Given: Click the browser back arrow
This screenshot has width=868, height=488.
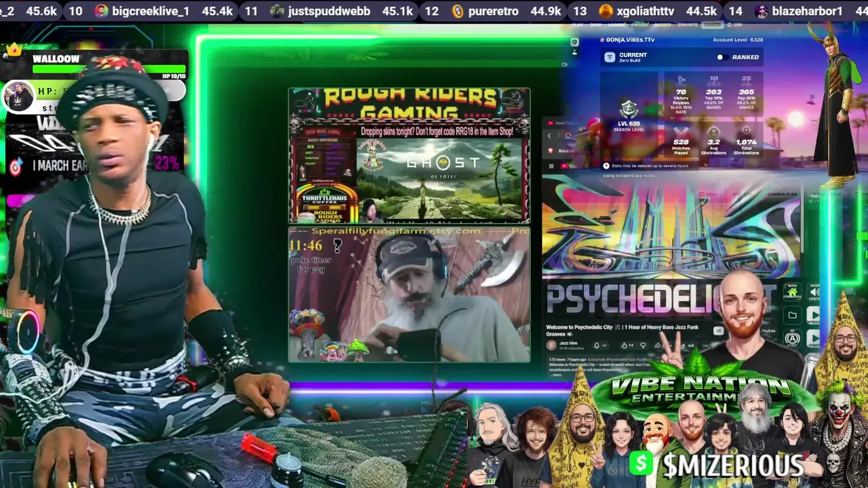Looking at the screenshot, I should tap(549, 136).
